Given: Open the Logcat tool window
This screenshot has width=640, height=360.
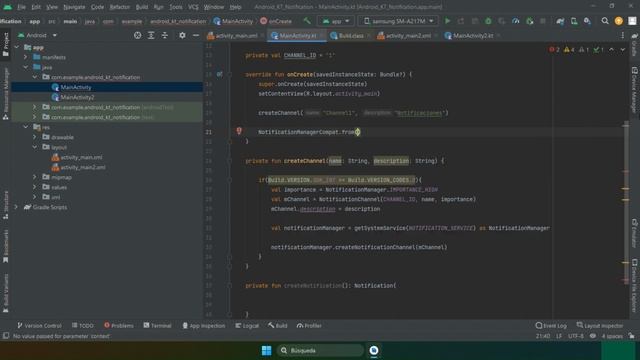Looking at the screenshot, I should coord(247,325).
